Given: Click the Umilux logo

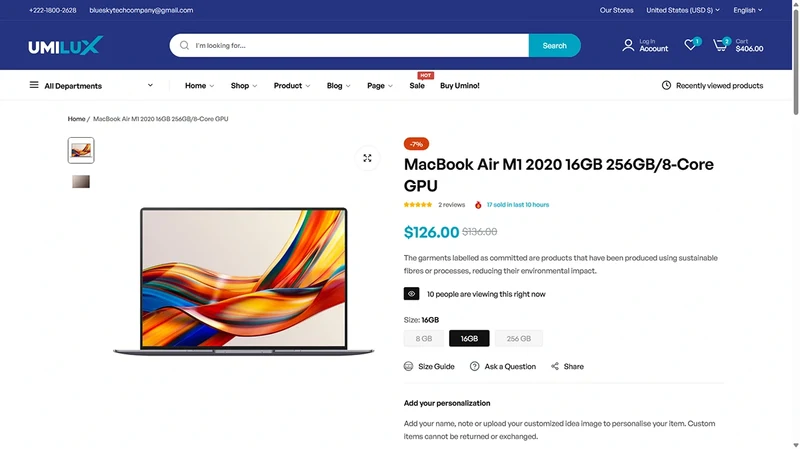Looking at the screenshot, I should [66, 45].
